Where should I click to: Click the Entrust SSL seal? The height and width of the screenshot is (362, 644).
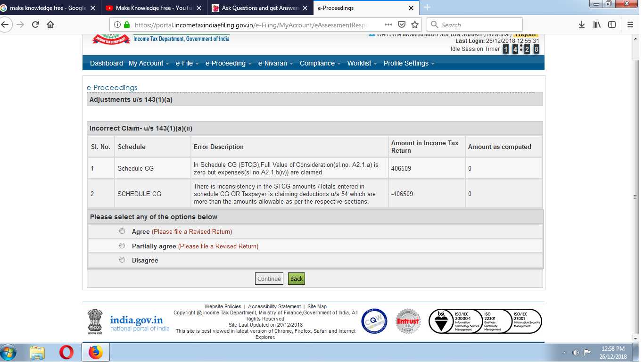[x=408, y=321]
